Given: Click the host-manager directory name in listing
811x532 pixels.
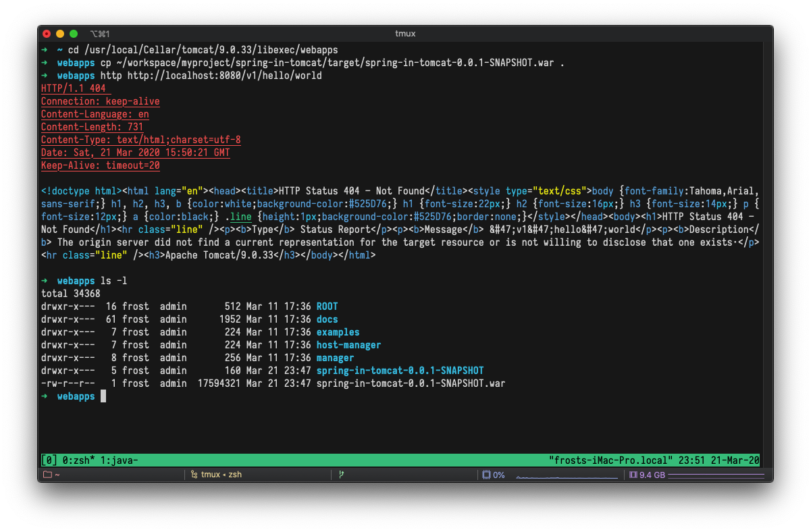Looking at the screenshot, I should [x=349, y=345].
